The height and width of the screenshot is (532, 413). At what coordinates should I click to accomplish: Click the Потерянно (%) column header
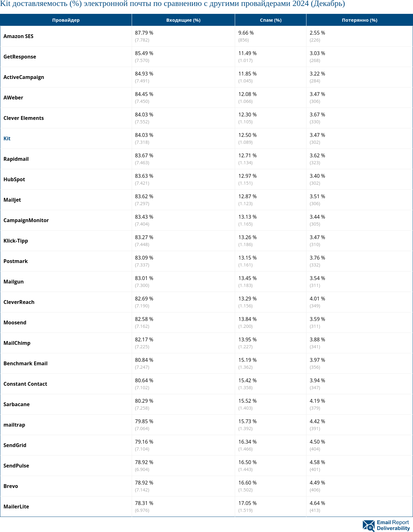click(359, 20)
